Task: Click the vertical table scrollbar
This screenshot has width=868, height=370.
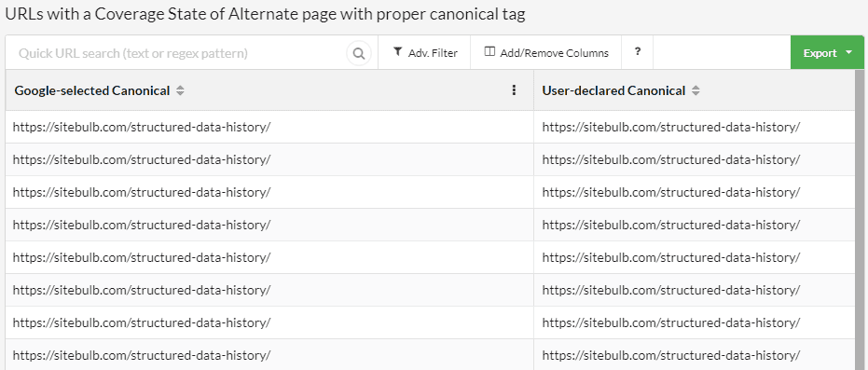Action: point(860,220)
